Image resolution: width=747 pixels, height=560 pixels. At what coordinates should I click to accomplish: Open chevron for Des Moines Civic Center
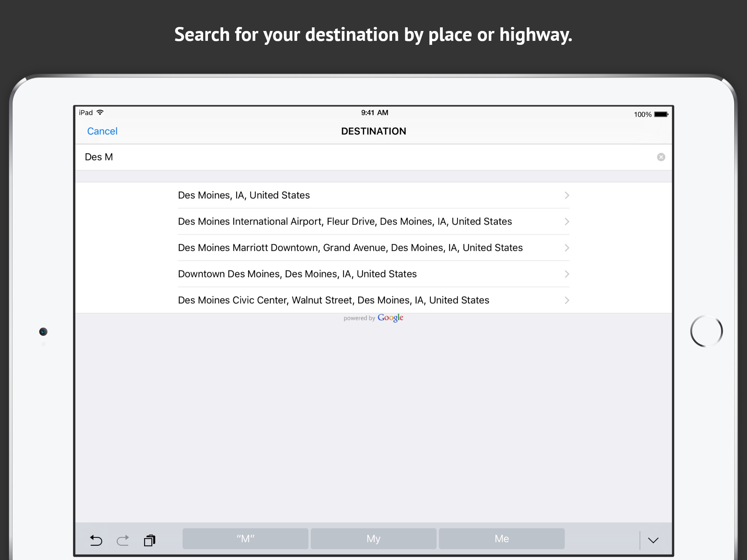566,300
